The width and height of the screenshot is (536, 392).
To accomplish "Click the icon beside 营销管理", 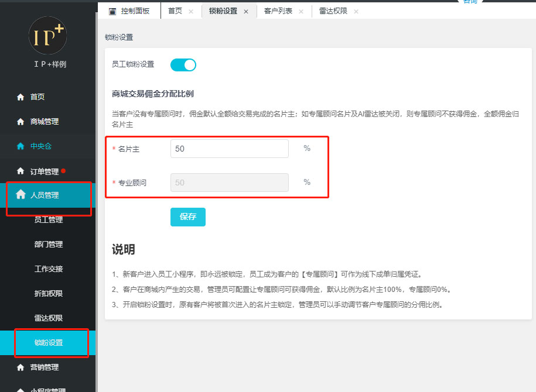I will 21,367.
